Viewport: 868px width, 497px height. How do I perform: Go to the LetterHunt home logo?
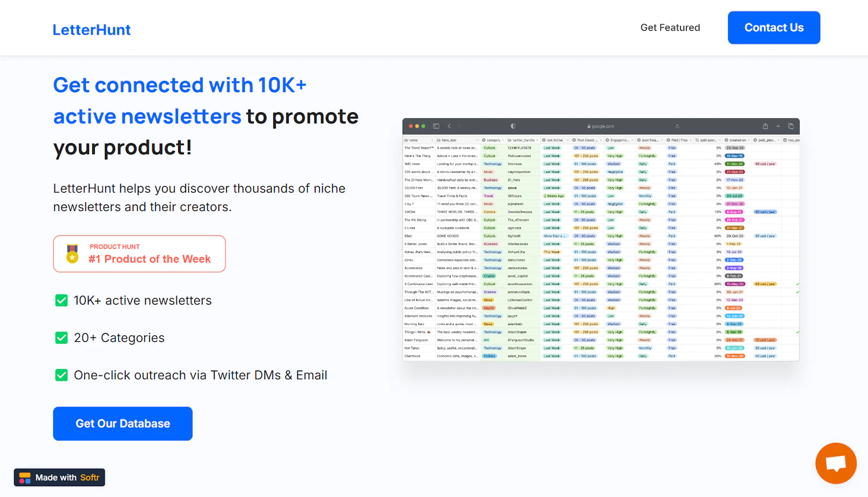click(92, 30)
